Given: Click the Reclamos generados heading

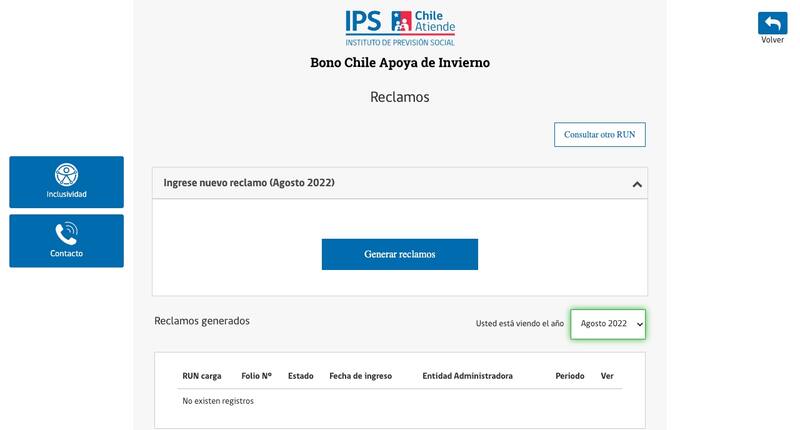Looking at the screenshot, I should [202, 321].
